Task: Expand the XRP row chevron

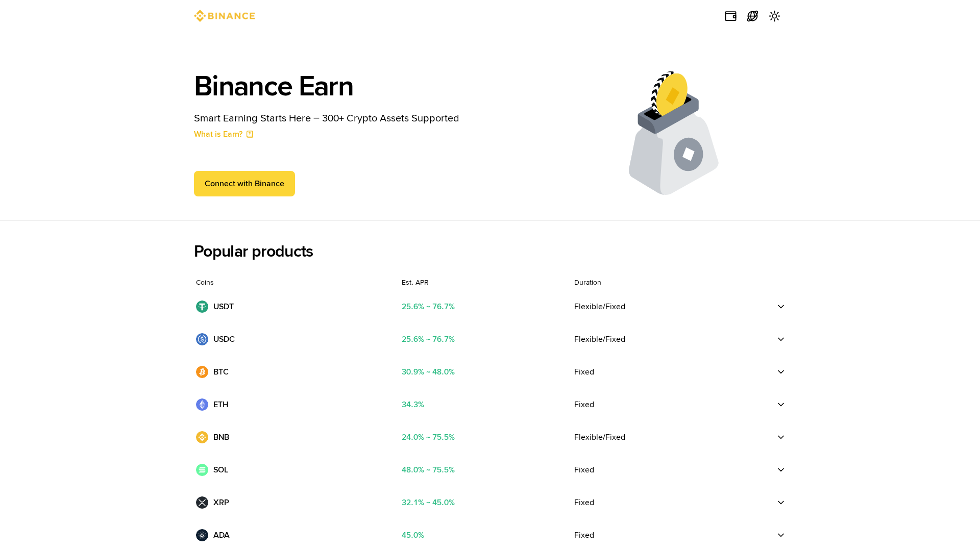Action: click(781, 503)
